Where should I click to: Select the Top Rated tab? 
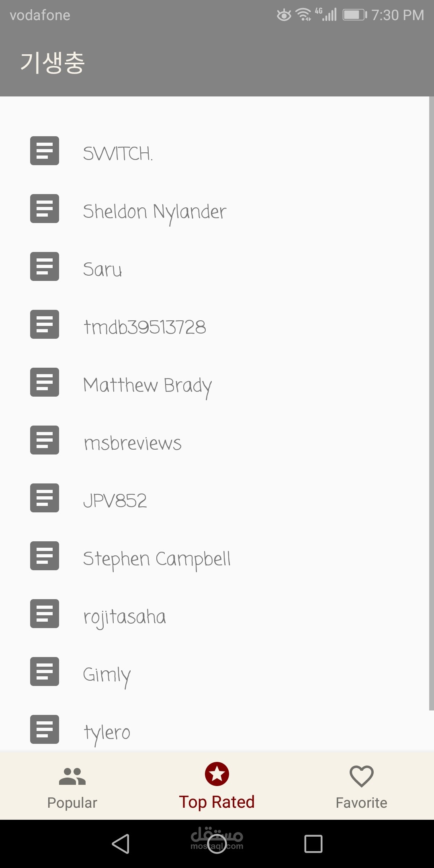click(x=217, y=787)
